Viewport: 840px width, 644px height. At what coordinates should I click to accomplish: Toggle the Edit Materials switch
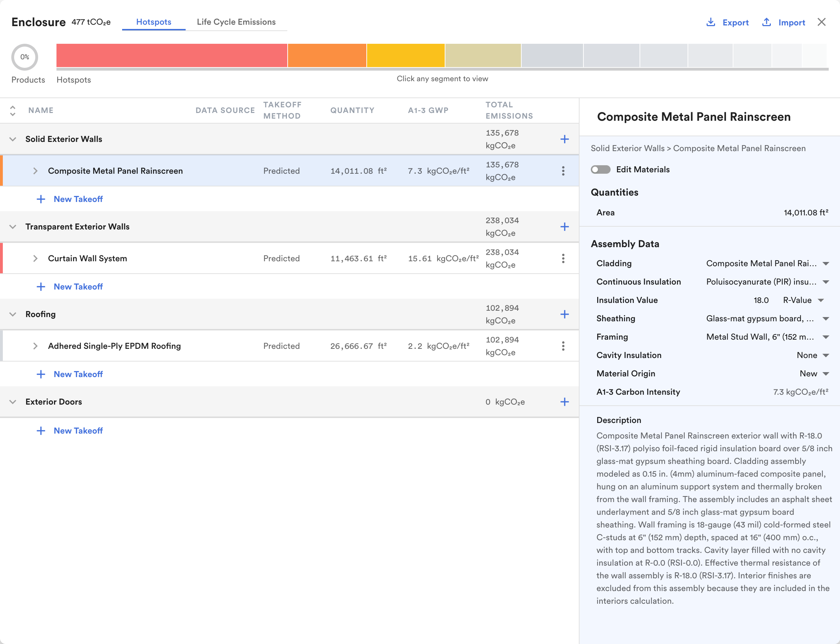click(600, 169)
